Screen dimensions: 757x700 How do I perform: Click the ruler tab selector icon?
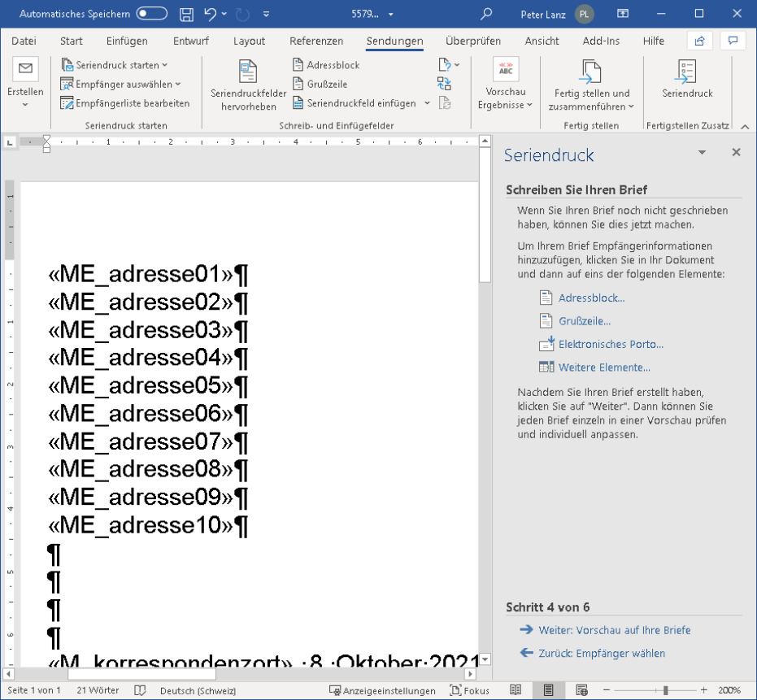pos(10,142)
